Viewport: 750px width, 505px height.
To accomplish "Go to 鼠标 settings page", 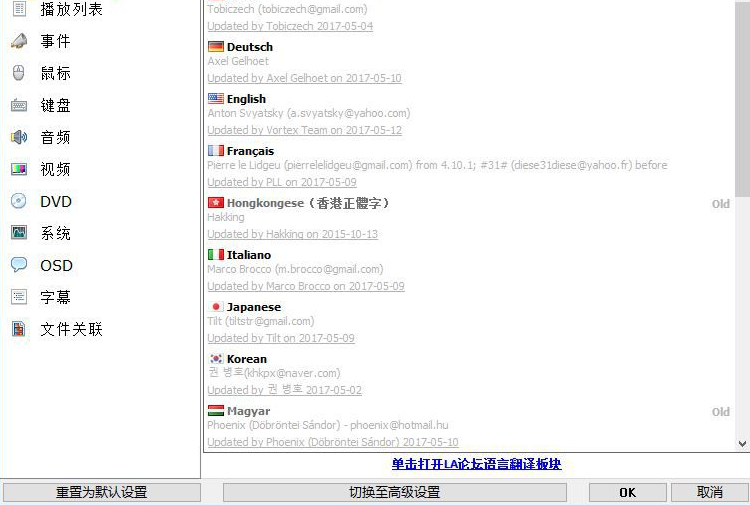I will coord(55,73).
